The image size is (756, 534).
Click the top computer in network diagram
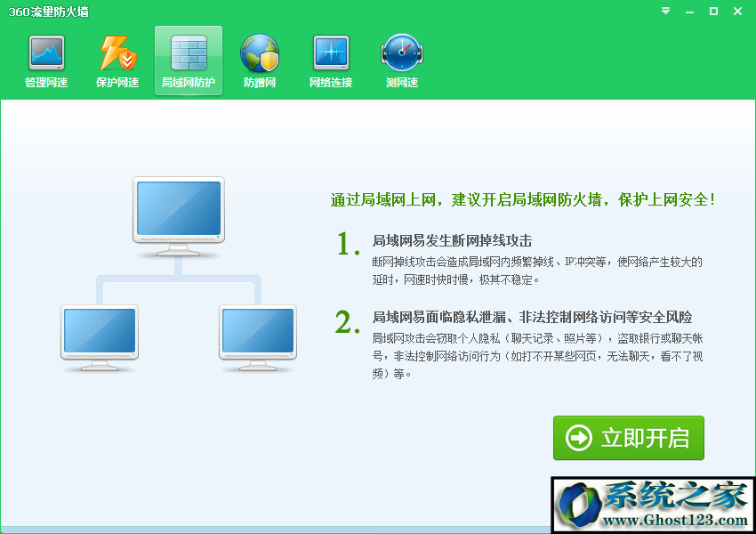click(179, 217)
